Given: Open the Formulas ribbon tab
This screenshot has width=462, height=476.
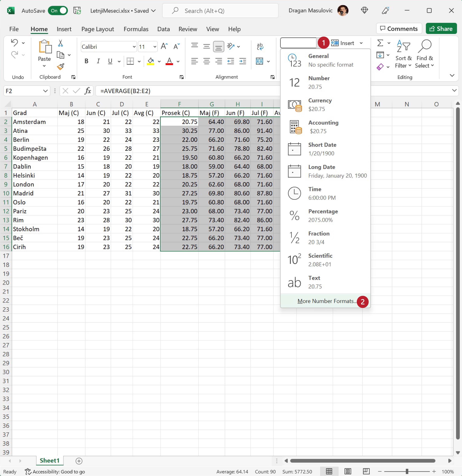Looking at the screenshot, I should pyautogui.click(x=136, y=29).
